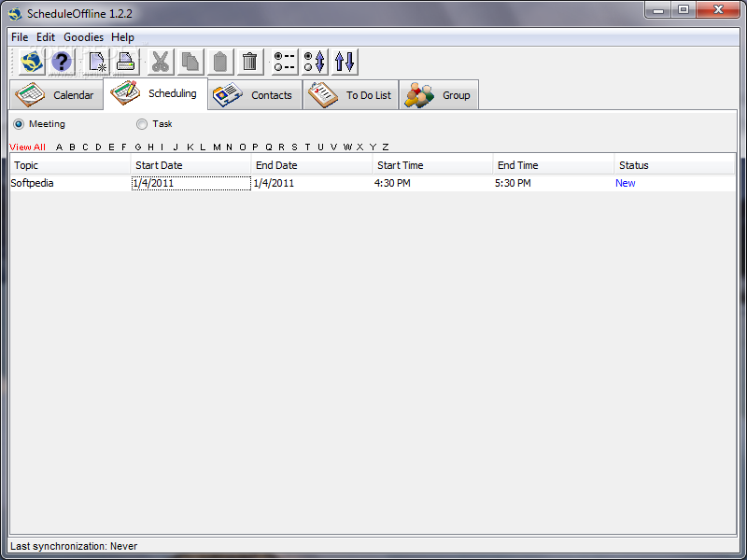Sort by the Start Time column header
Image resolution: width=747 pixels, height=560 pixels.
(432, 165)
